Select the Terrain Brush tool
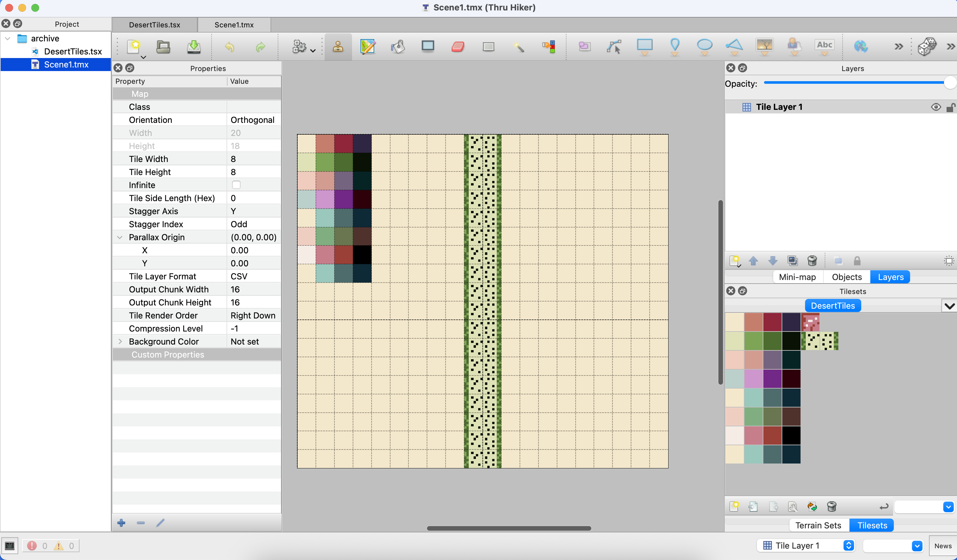The width and height of the screenshot is (957, 560). click(368, 46)
